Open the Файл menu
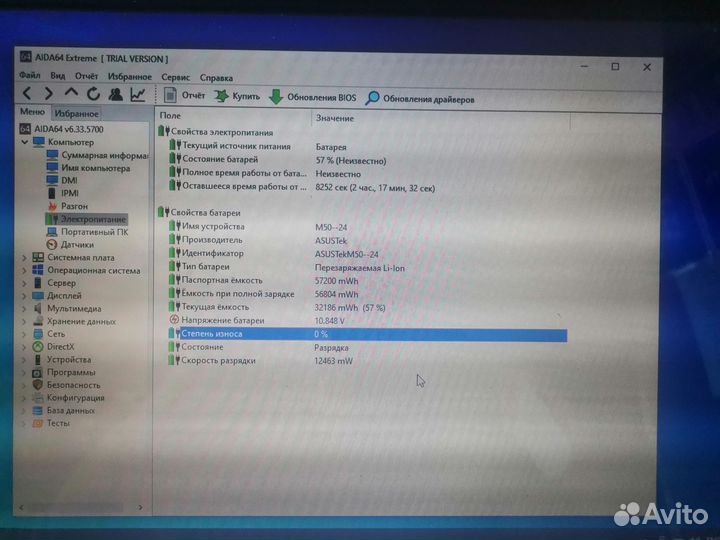This screenshot has width=720, height=540. (x=29, y=75)
